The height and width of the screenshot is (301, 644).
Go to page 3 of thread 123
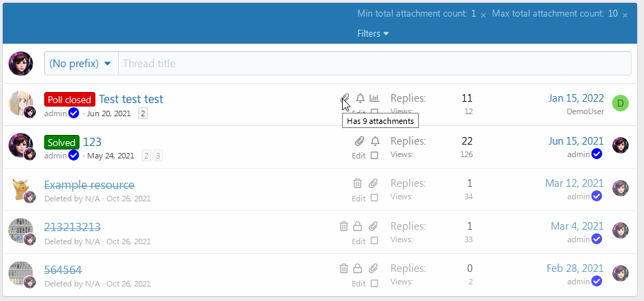click(x=158, y=156)
